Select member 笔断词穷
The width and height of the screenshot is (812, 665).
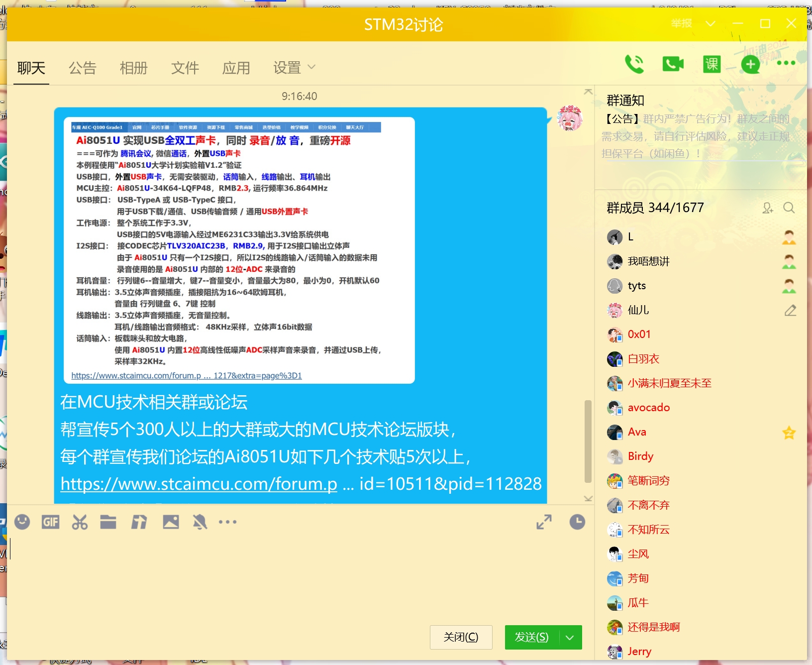[x=649, y=481]
